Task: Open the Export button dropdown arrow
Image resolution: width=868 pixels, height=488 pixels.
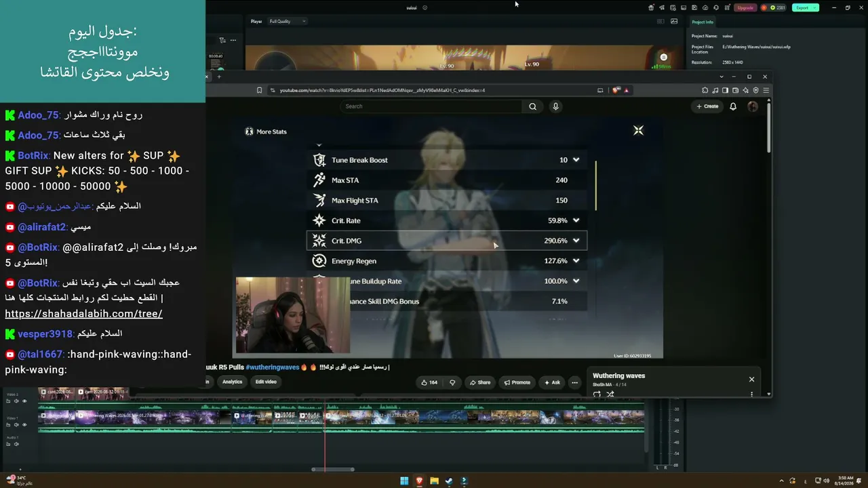Action: 814,7
